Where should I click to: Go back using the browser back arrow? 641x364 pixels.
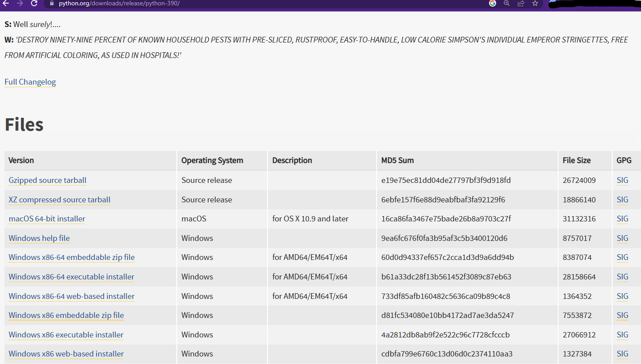pyautogui.click(x=6, y=3)
